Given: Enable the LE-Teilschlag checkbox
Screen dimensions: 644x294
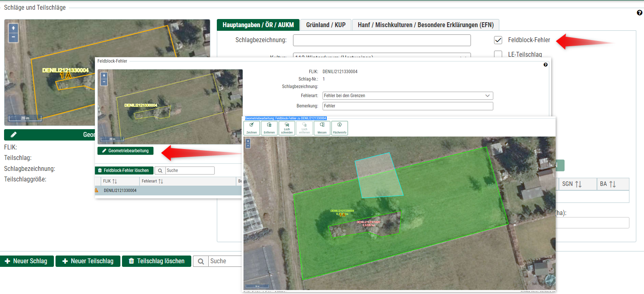Looking at the screenshot, I should (498, 54).
